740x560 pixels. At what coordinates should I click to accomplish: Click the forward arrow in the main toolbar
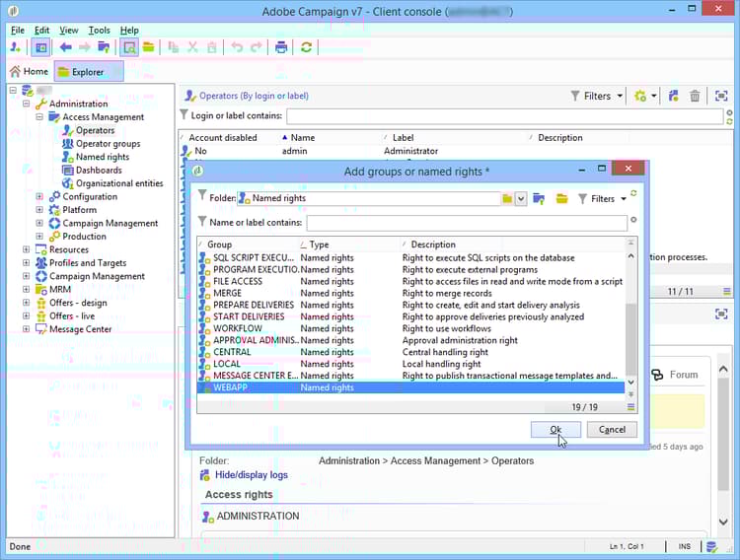pyautogui.click(x=85, y=47)
